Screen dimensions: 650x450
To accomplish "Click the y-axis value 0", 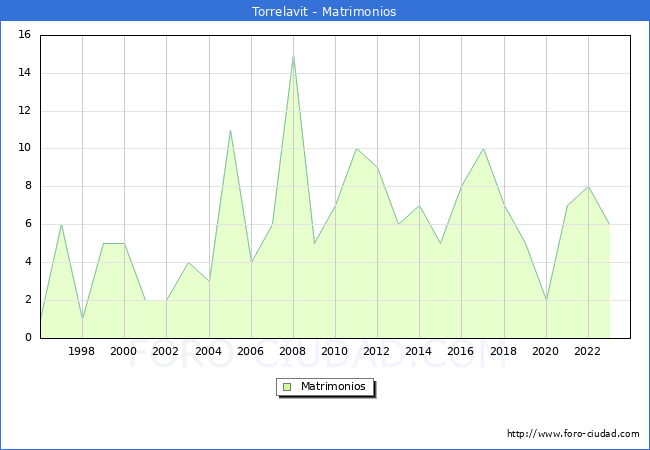I will pyautogui.click(x=28, y=337).
